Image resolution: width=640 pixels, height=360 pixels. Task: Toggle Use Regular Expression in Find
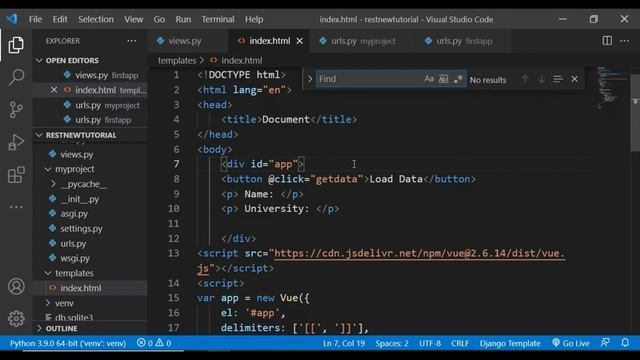pos(458,79)
